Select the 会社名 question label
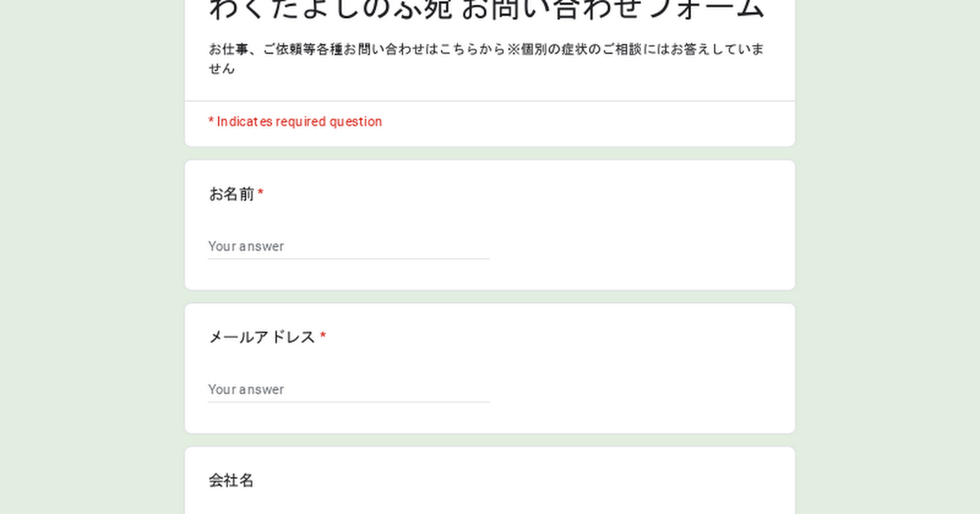Screen dimensions: 980x514 pyautogui.click(x=231, y=481)
